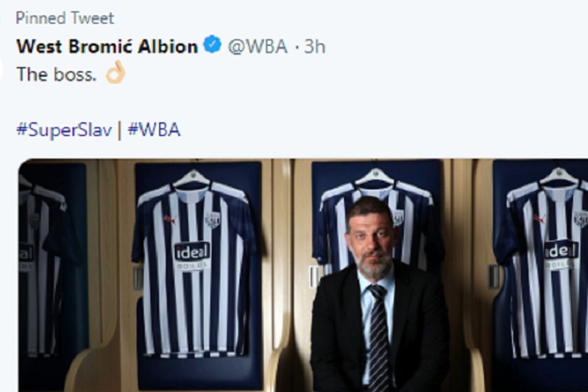Screen dimensions: 588x392
Task: Click the Puma logo on left-center shirt
Action: coord(170,219)
